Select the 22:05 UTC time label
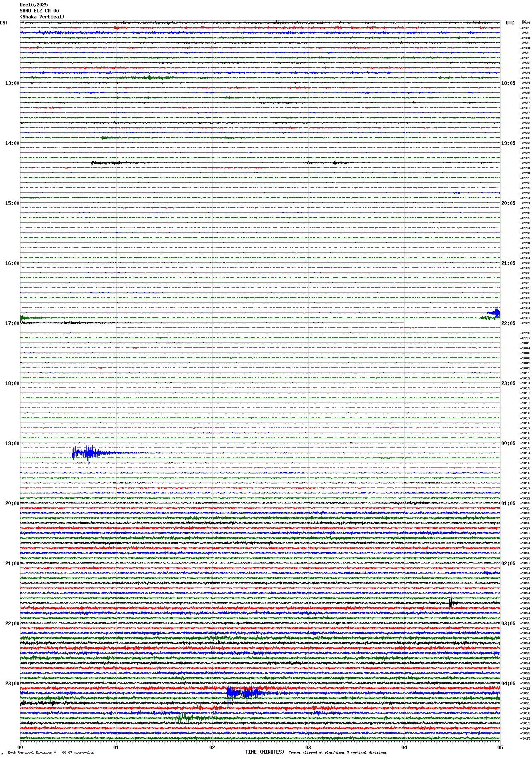This screenshot has height=758, width=532. tap(508, 323)
